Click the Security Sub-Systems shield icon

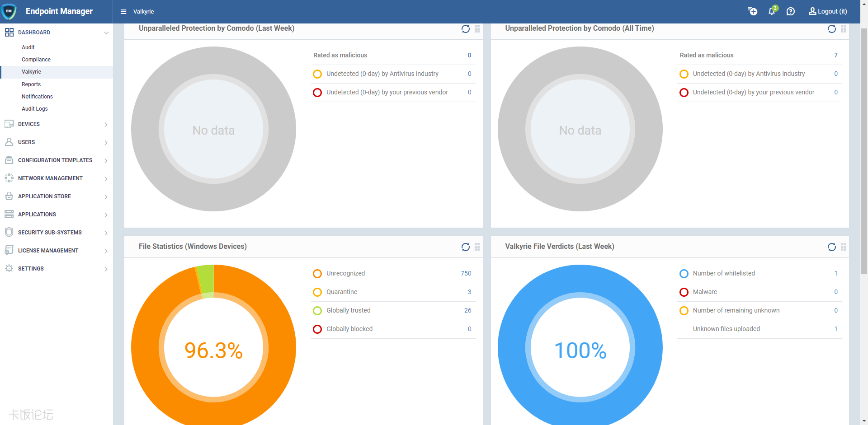(x=9, y=232)
